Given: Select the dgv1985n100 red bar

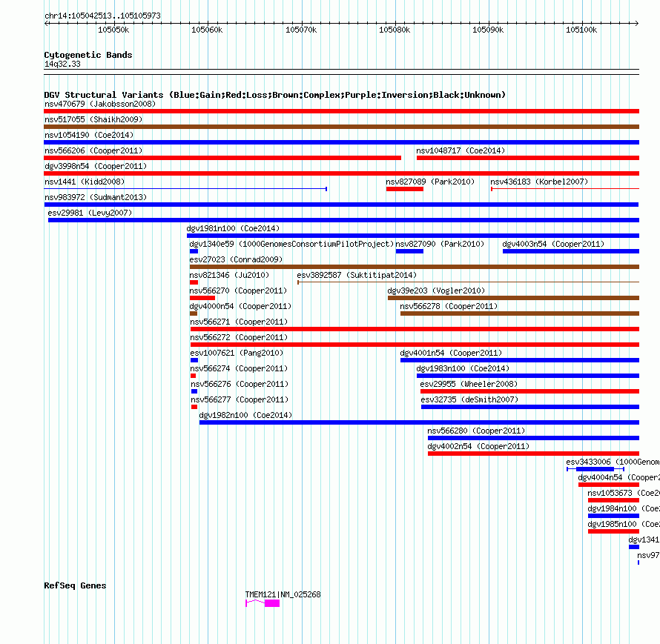Looking at the screenshot, I should [x=613, y=531].
